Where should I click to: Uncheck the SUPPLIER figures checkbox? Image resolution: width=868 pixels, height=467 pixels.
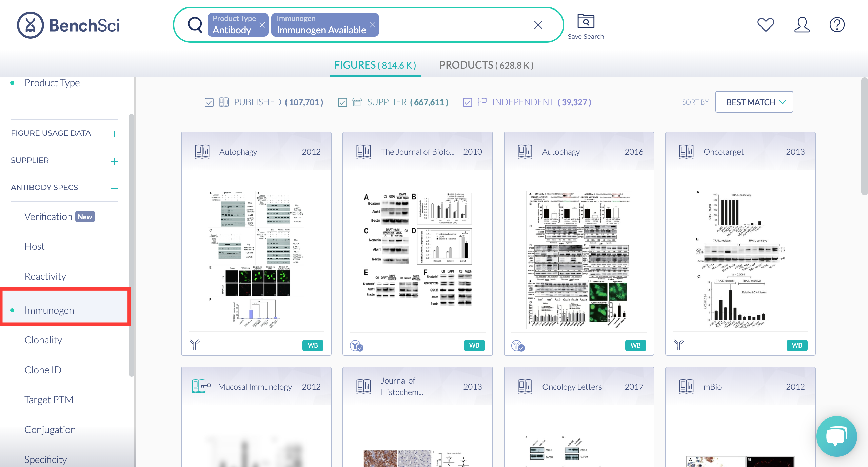click(342, 102)
